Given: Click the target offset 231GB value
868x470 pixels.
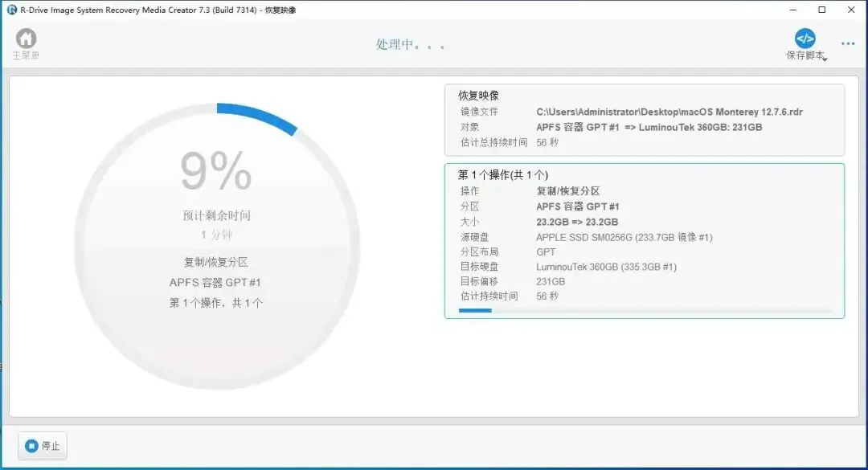Looking at the screenshot, I should [x=551, y=281].
